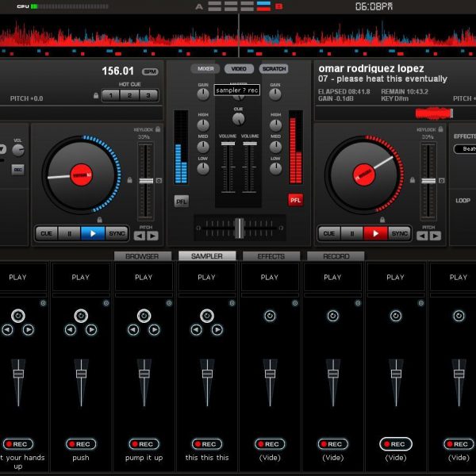Click volume fader of 'push' sample
This screenshot has width=476, height=476.
pyautogui.click(x=81, y=374)
